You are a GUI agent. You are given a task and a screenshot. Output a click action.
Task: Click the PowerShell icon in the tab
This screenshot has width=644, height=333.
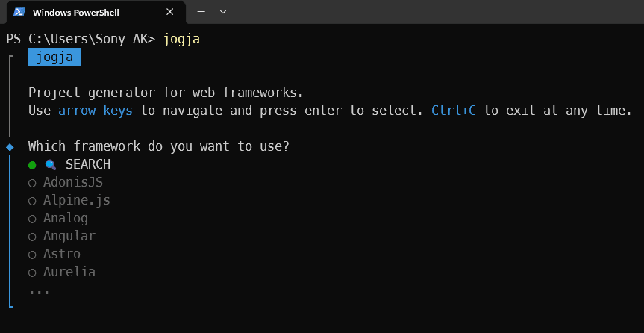[19, 12]
